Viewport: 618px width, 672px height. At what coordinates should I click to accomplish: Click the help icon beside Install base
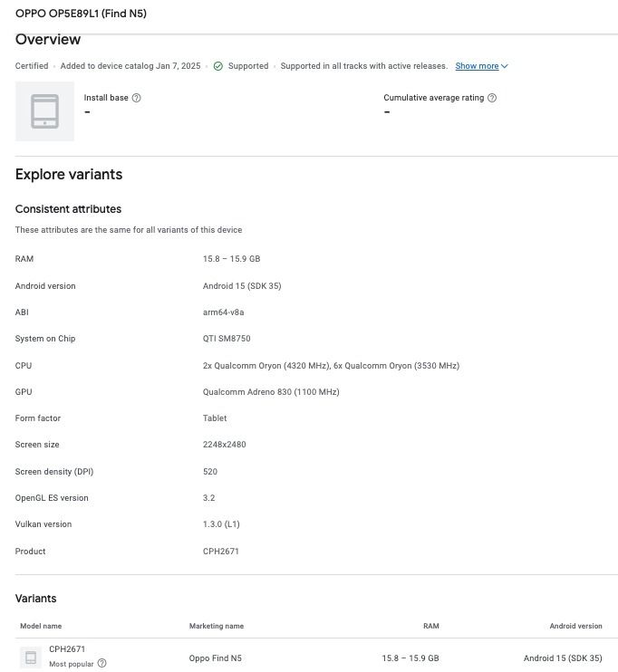tap(137, 98)
